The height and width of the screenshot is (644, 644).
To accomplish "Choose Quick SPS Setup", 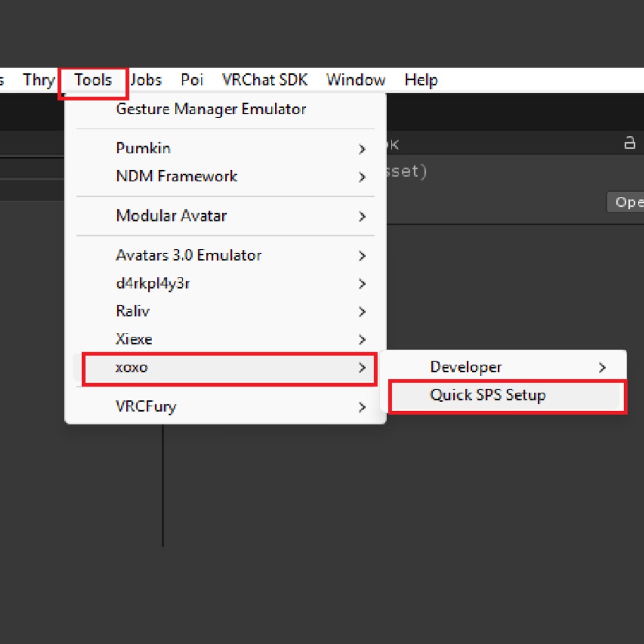I will tap(504, 395).
